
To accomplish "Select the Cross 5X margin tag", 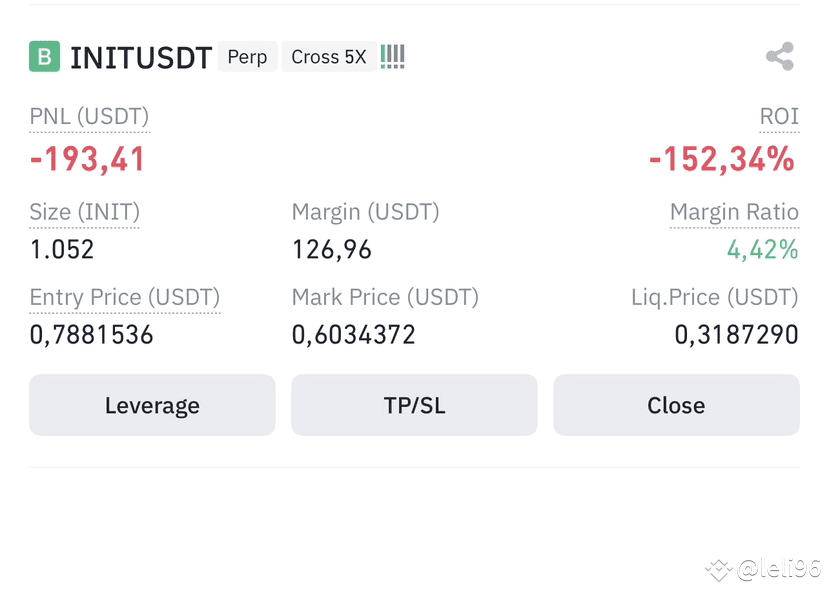I will 329,57.
